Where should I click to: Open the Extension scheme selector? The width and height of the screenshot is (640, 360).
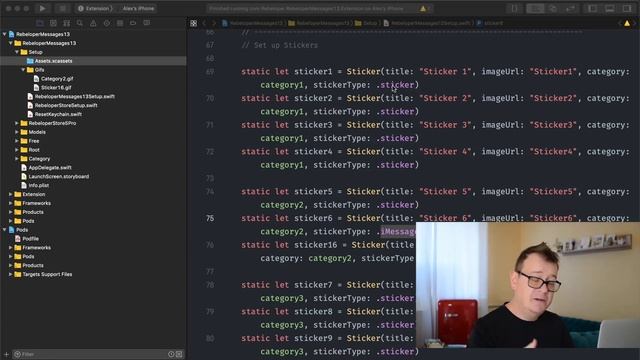94,8
